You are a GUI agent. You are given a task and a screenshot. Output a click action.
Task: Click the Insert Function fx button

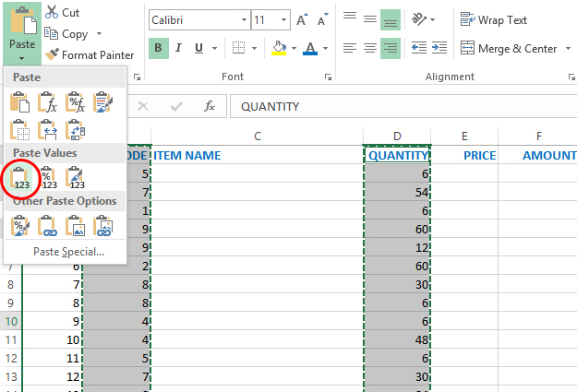pos(210,107)
